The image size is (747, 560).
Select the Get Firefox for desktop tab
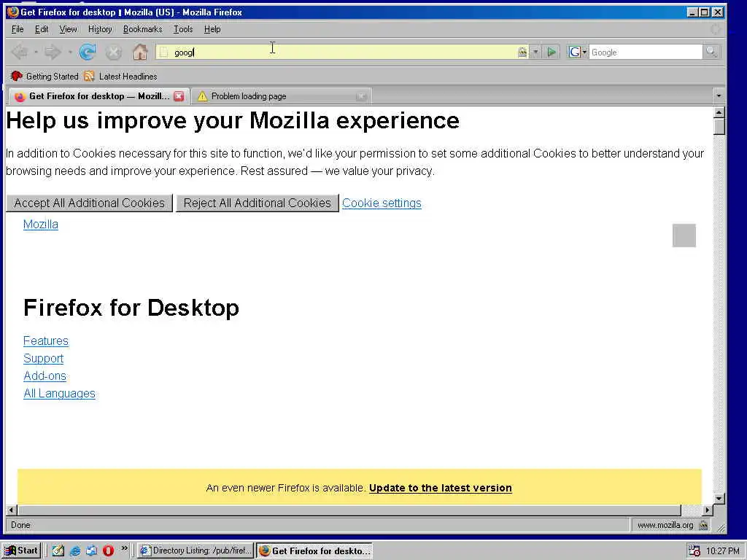(98, 96)
